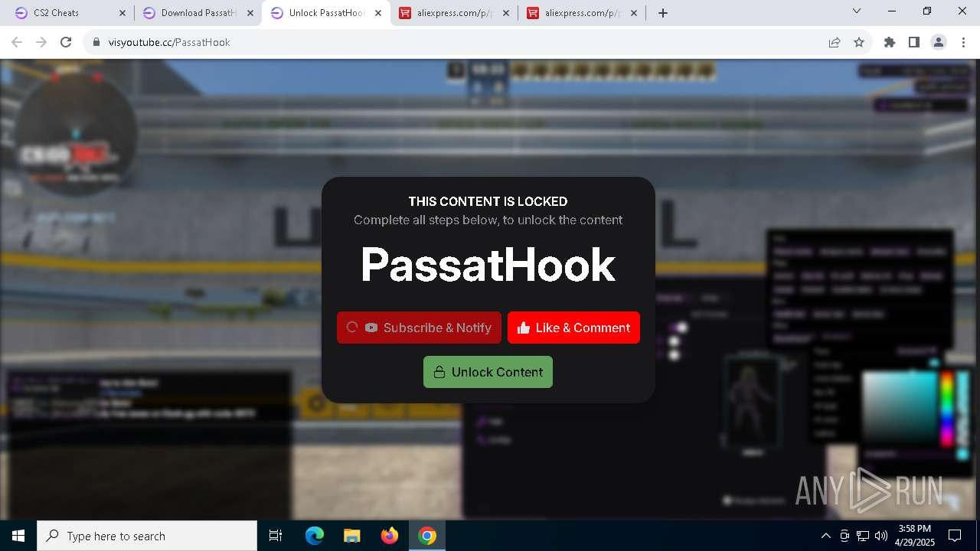Open Task View on the taskbar
The width and height of the screenshot is (980, 551).
(x=276, y=536)
